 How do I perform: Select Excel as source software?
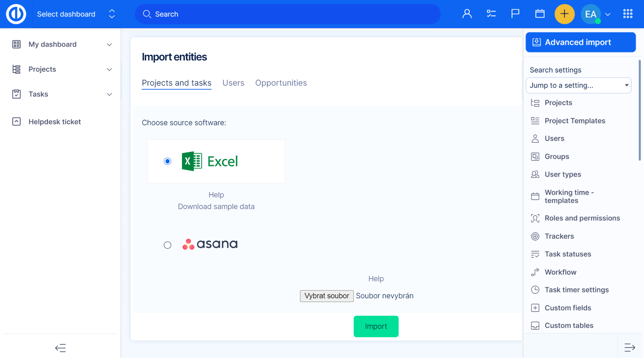point(167,161)
